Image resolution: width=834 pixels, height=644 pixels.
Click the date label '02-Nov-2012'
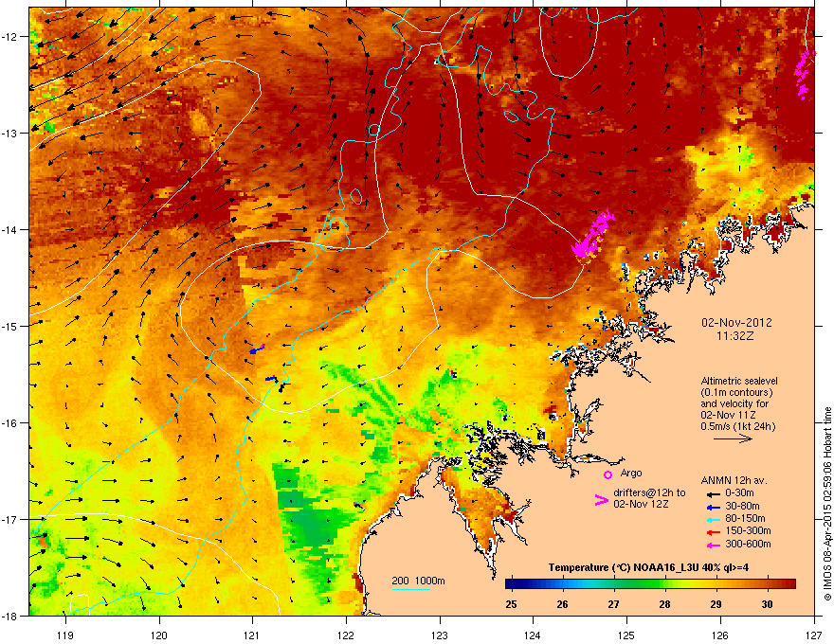[x=736, y=323]
